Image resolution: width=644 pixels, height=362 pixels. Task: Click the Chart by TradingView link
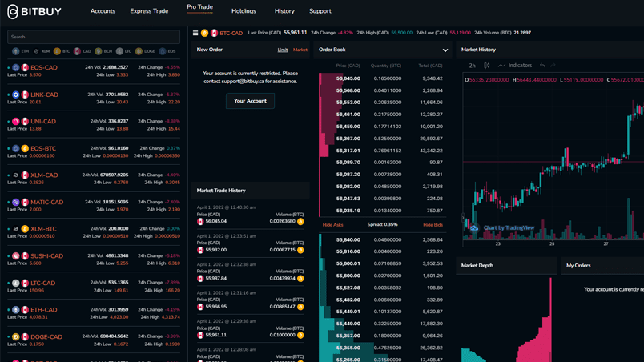[509, 227]
